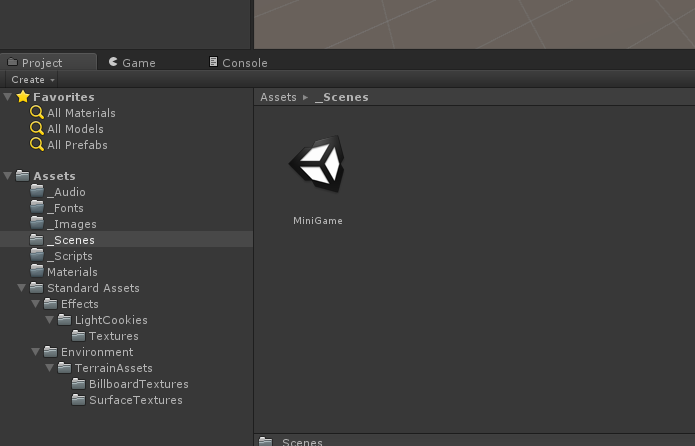Screen dimensions: 695x446
Task: Switch to the Project tab
Action: [x=48, y=63]
